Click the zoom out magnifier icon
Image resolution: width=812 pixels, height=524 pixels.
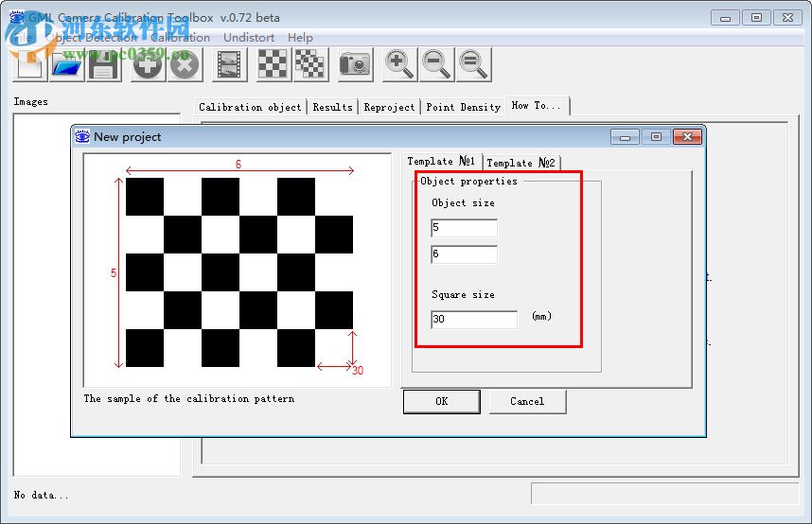[436, 65]
